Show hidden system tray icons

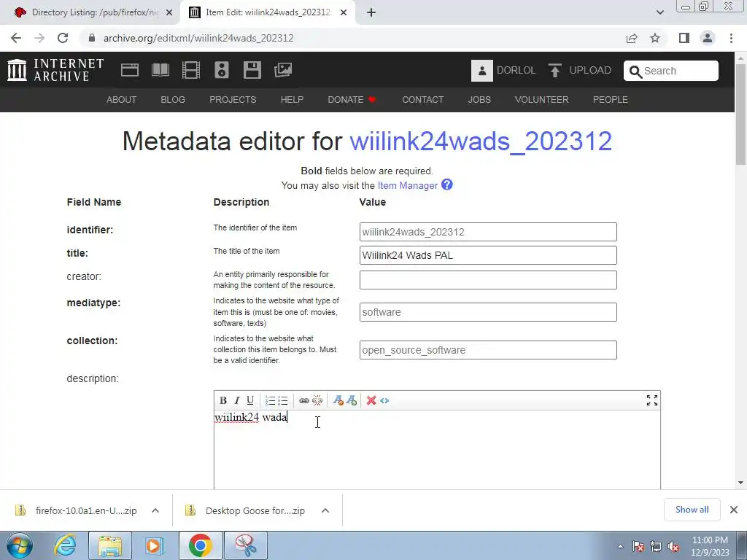[x=620, y=546]
